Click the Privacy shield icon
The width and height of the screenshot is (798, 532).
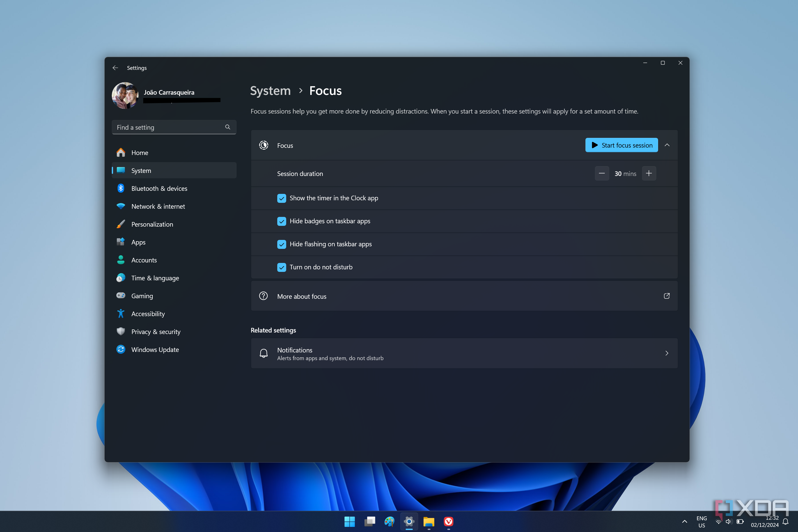click(121, 331)
